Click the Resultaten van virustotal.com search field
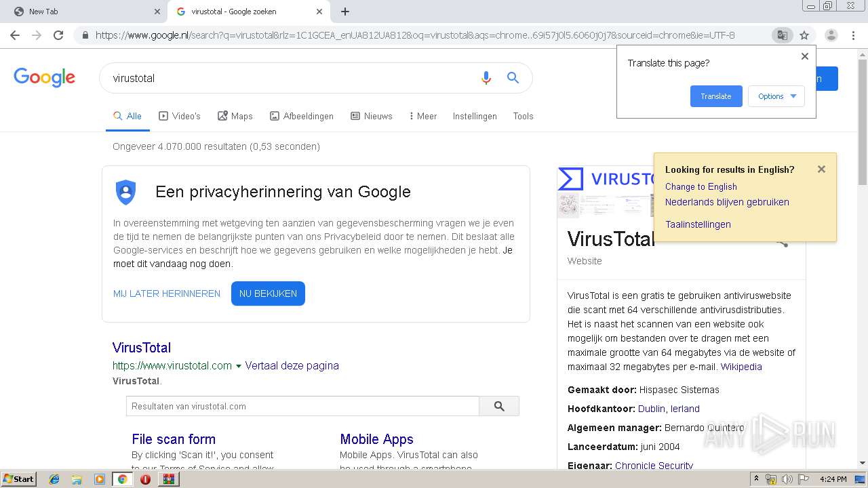 pos(302,406)
